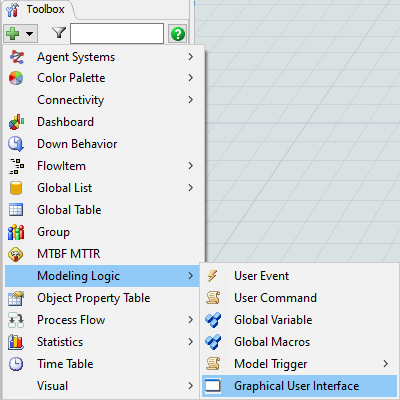Image resolution: width=400 pixels, height=400 pixels.
Task: Click the MTBF MTTR warning icon
Action: pyautogui.click(x=16, y=254)
